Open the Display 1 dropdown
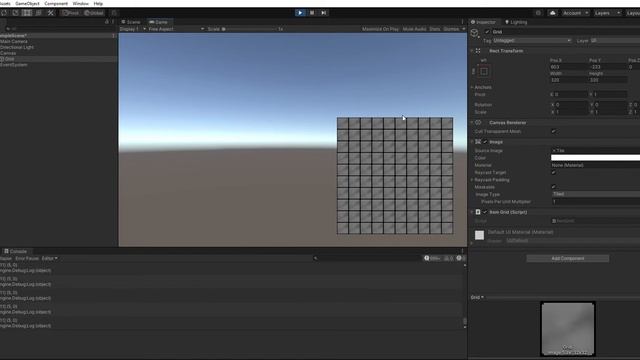 pos(132,29)
